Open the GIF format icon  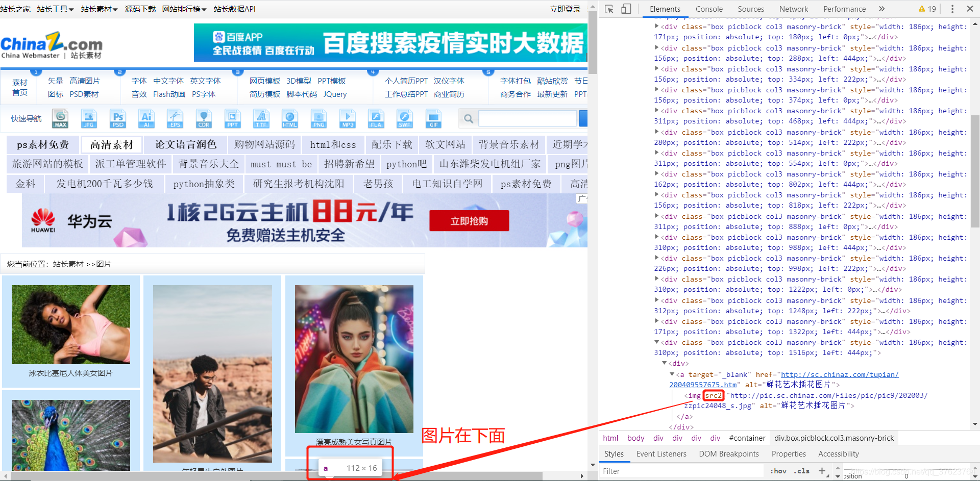[433, 118]
